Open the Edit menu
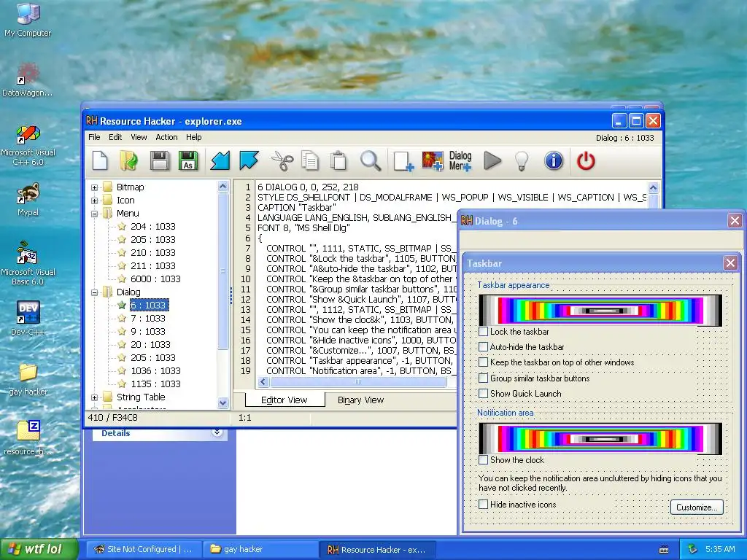747x560 pixels. click(x=115, y=137)
